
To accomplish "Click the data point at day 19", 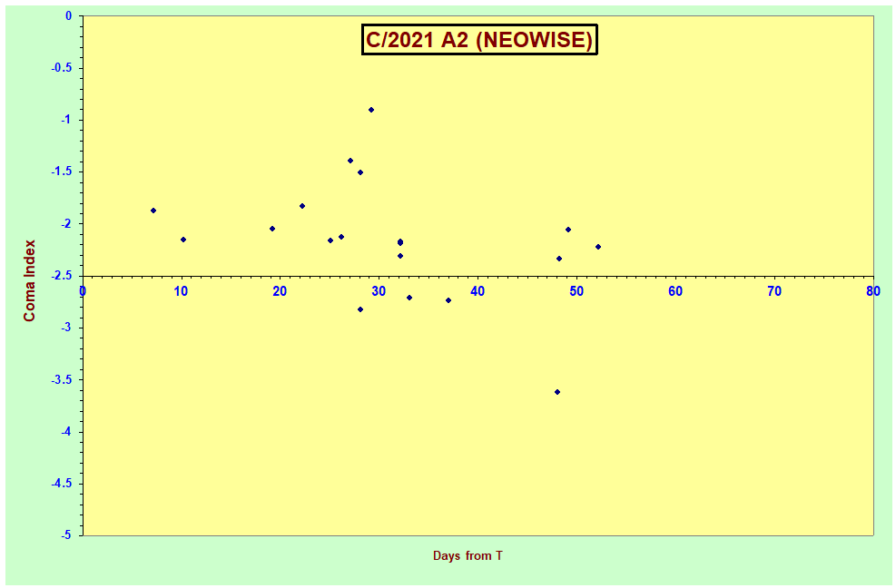I will tap(272, 229).
